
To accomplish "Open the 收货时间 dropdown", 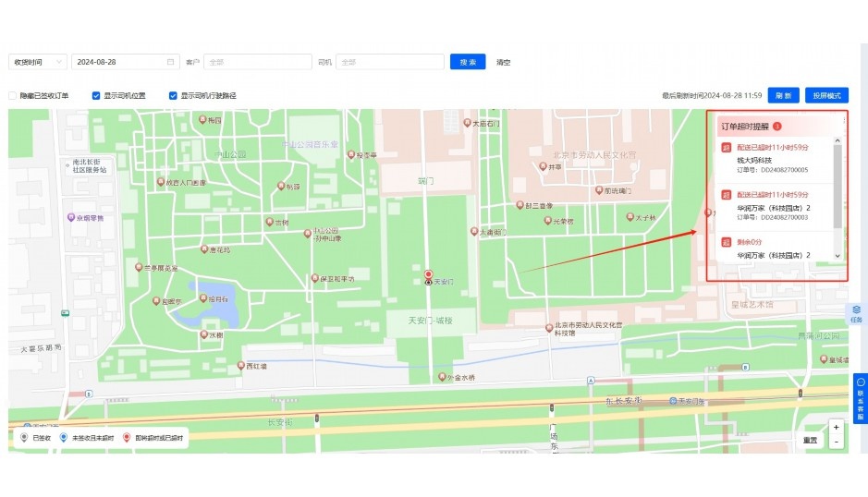I will coord(37,62).
